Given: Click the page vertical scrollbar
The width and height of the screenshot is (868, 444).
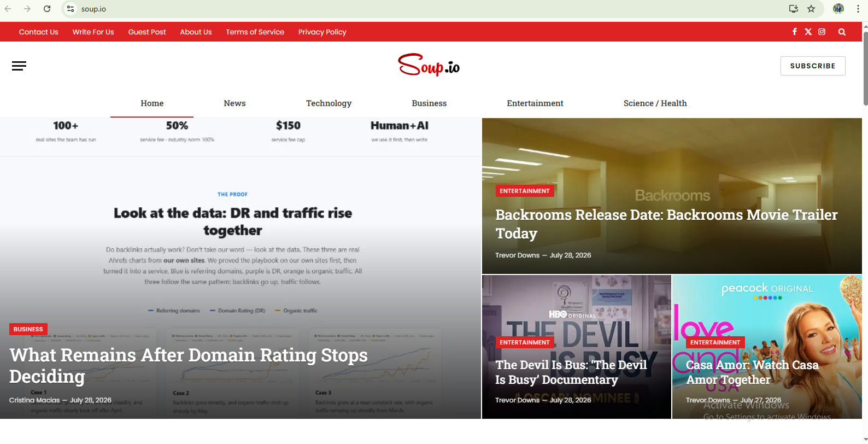Looking at the screenshot, I should (865, 68).
